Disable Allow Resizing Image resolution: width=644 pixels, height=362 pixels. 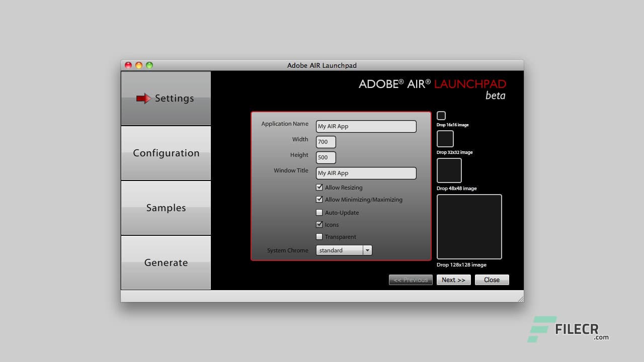pyautogui.click(x=319, y=187)
